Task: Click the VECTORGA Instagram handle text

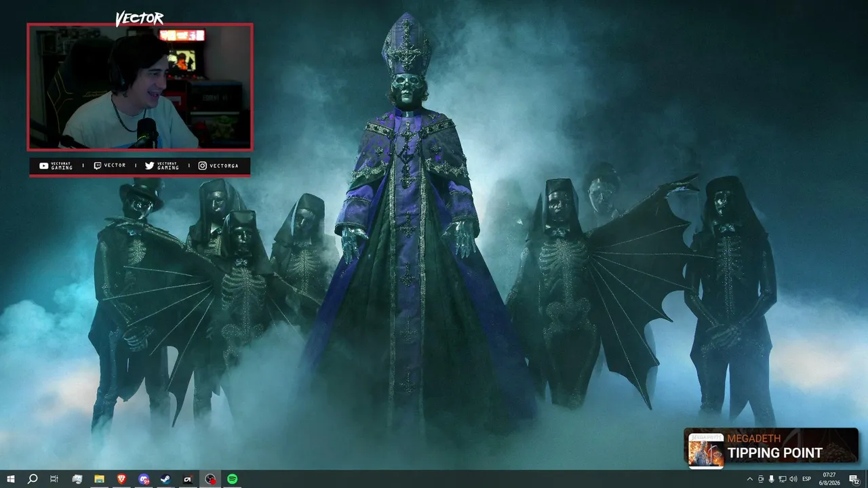Action: click(224, 165)
